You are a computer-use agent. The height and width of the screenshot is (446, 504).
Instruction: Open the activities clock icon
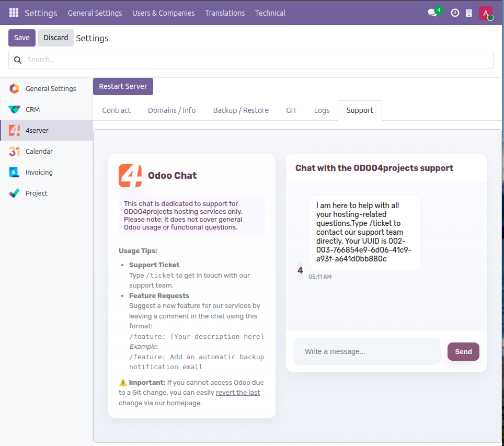coord(455,13)
